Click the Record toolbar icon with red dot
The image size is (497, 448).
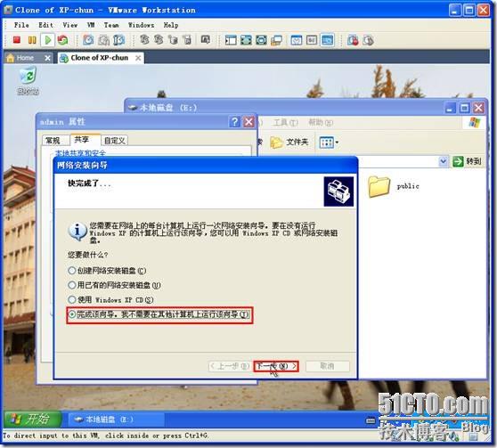[x=353, y=40]
